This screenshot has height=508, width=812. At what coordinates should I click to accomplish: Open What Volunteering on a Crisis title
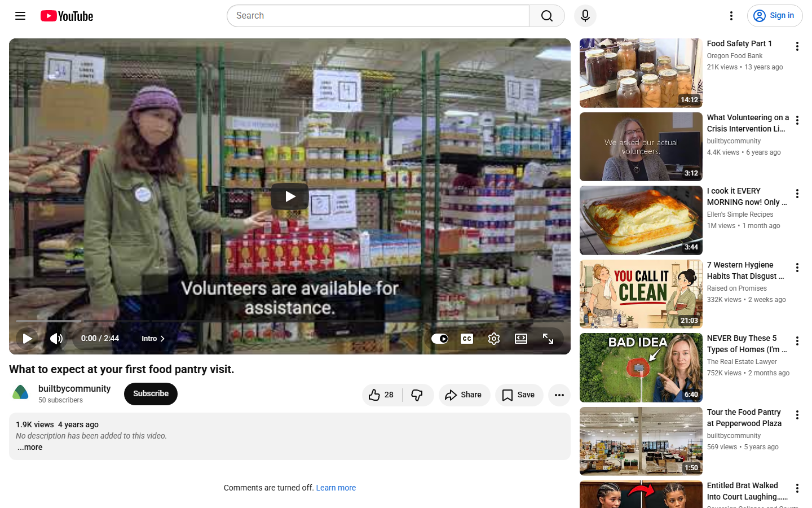tap(748, 123)
